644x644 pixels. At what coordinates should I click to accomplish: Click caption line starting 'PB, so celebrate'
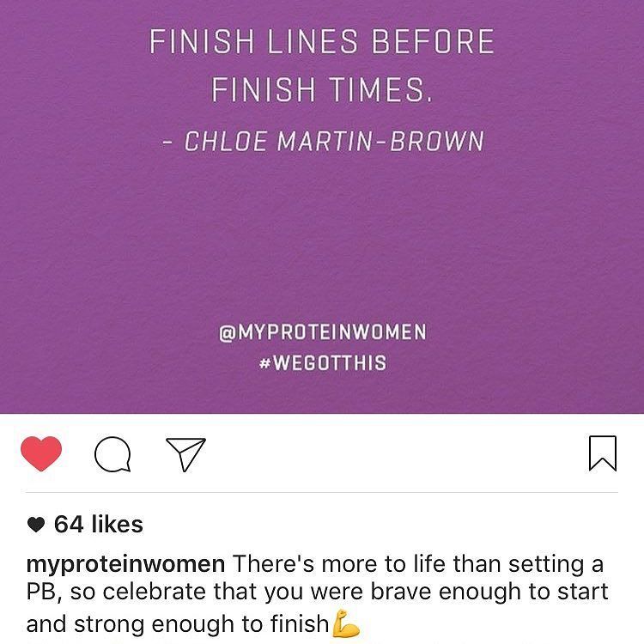(317, 592)
